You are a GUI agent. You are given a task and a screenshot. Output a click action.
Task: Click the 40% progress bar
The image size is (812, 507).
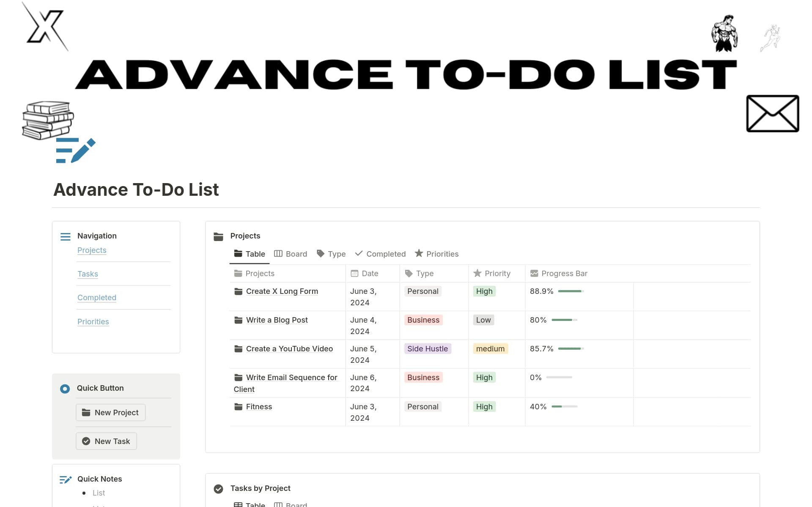[x=565, y=407]
